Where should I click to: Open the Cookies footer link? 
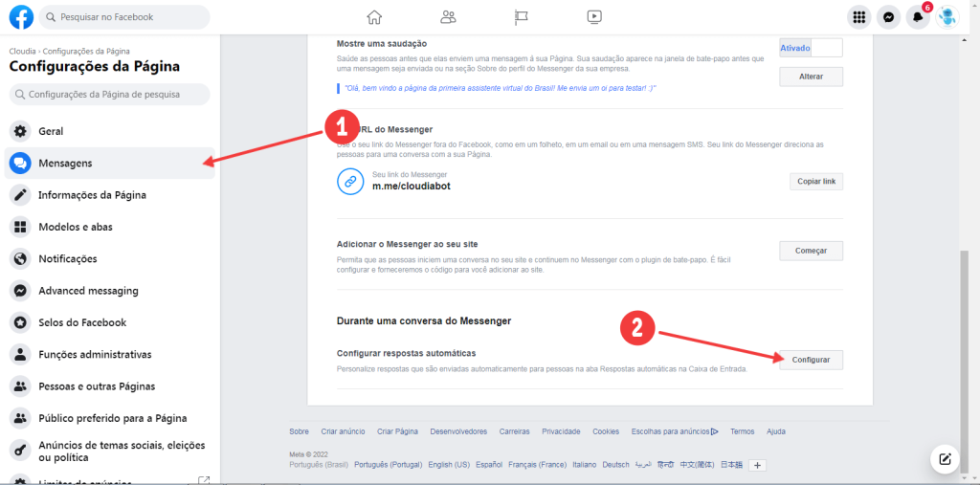[x=606, y=431]
